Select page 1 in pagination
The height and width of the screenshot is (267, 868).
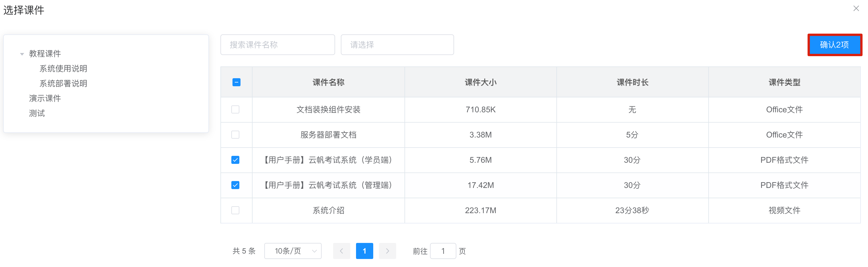364,251
